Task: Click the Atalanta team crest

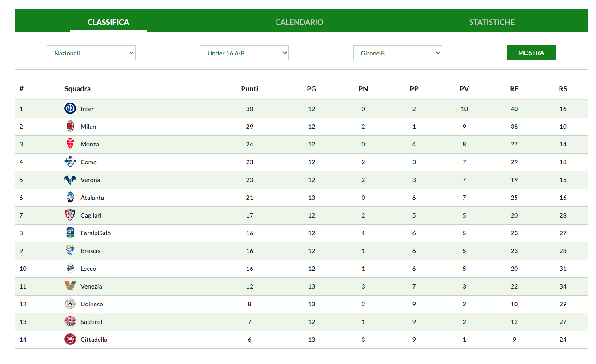Action: coord(70,197)
